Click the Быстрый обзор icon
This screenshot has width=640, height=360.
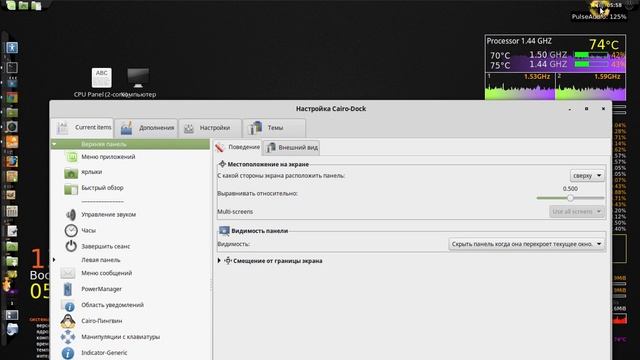click(71, 189)
